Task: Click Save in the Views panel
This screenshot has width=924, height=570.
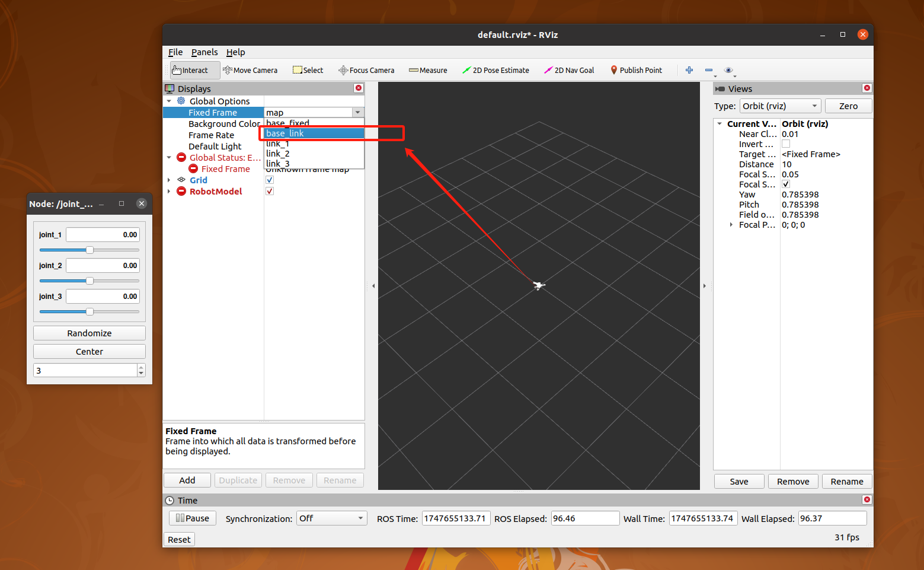Action: pyautogui.click(x=739, y=482)
